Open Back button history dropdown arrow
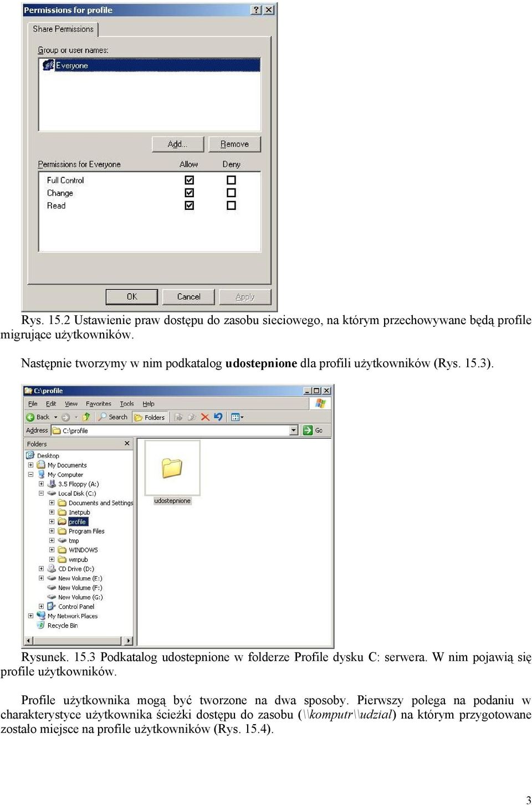The height and width of the screenshot is (805, 532). (55, 417)
